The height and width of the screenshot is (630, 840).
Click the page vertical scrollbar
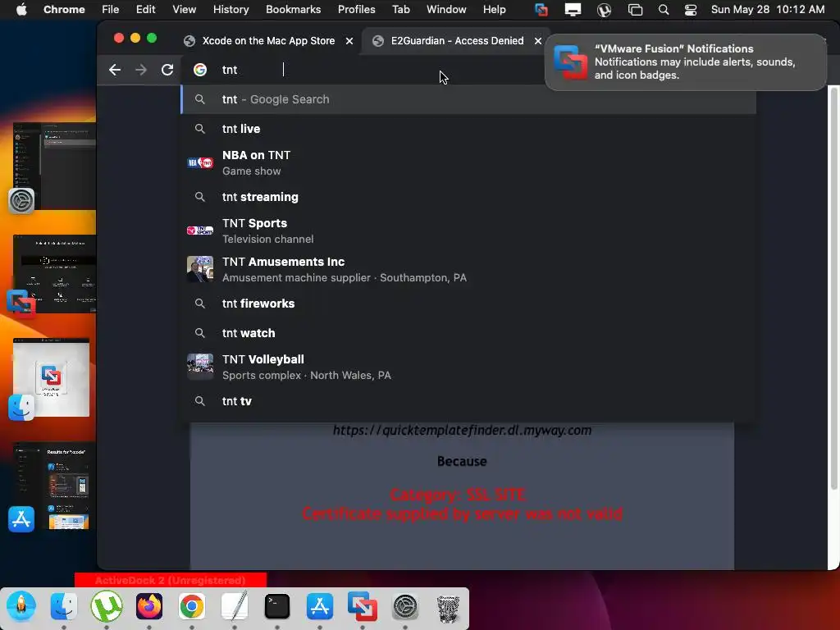[x=833, y=290]
